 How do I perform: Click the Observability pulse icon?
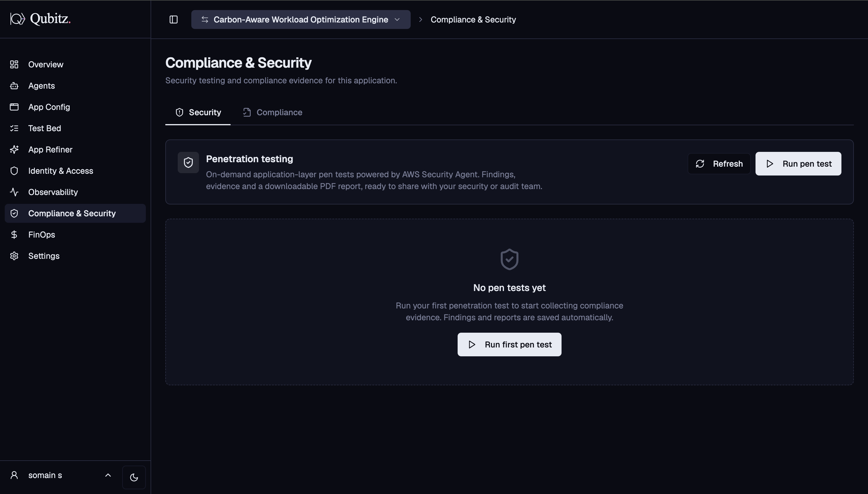[x=14, y=192]
